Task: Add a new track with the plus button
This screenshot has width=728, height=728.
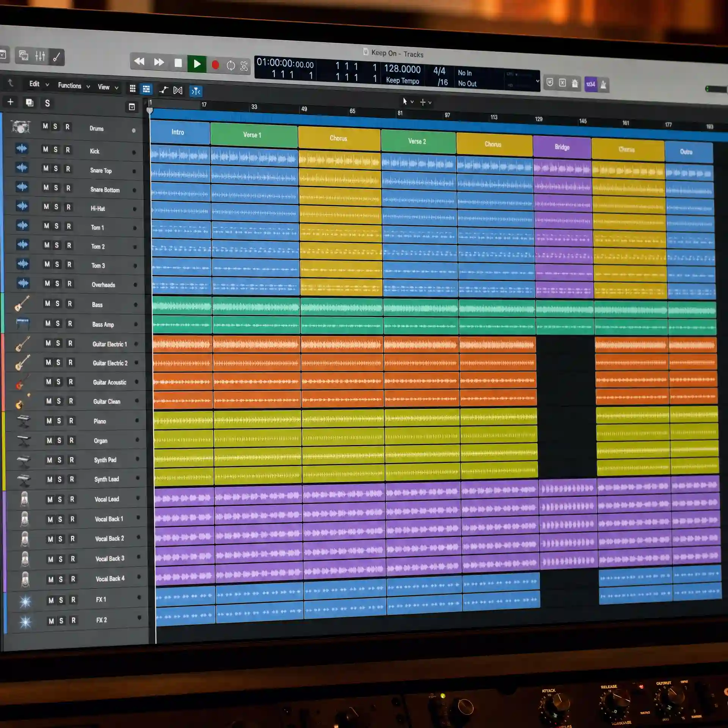Action: 11,102
